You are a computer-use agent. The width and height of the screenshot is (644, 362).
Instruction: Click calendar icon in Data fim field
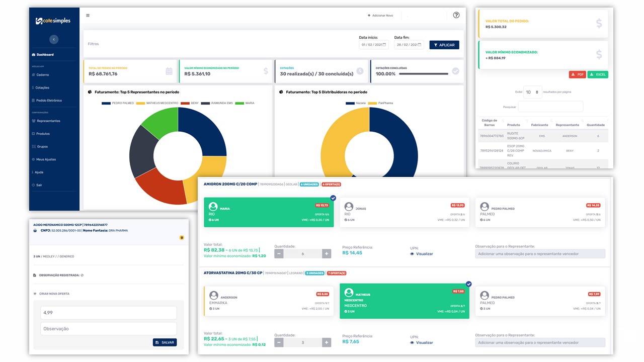tap(420, 45)
